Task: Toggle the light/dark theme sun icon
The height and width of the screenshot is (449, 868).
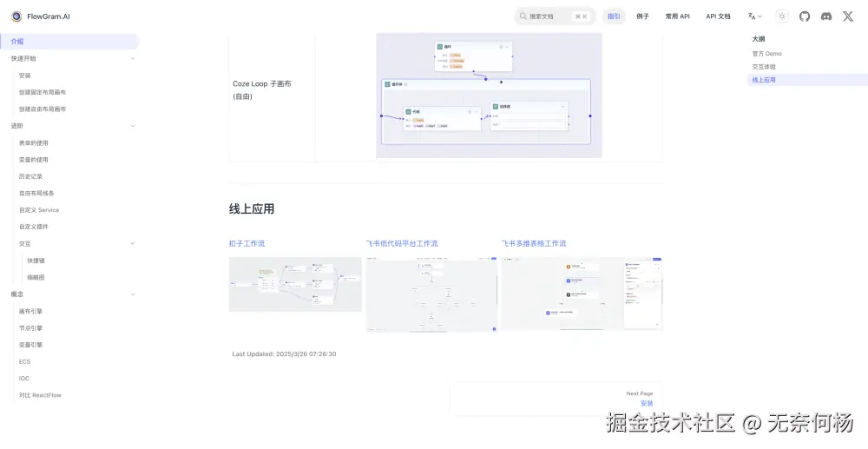Action: pyautogui.click(x=782, y=17)
